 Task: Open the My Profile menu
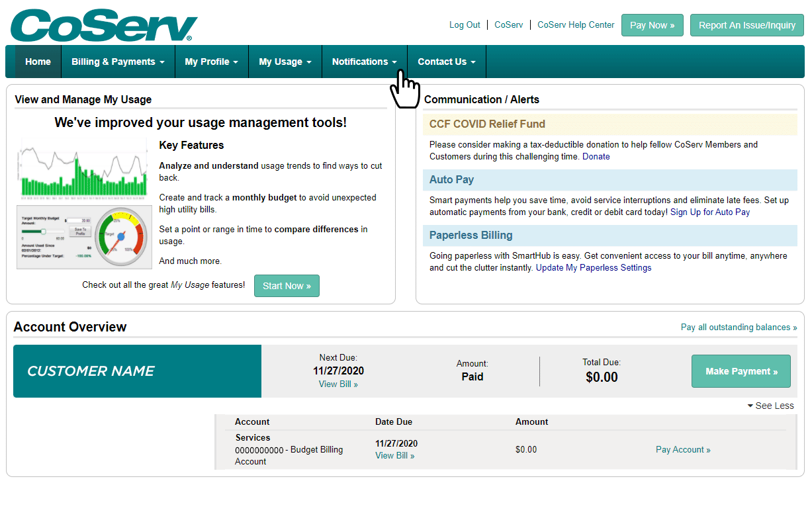pyautogui.click(x=212, y=62)
